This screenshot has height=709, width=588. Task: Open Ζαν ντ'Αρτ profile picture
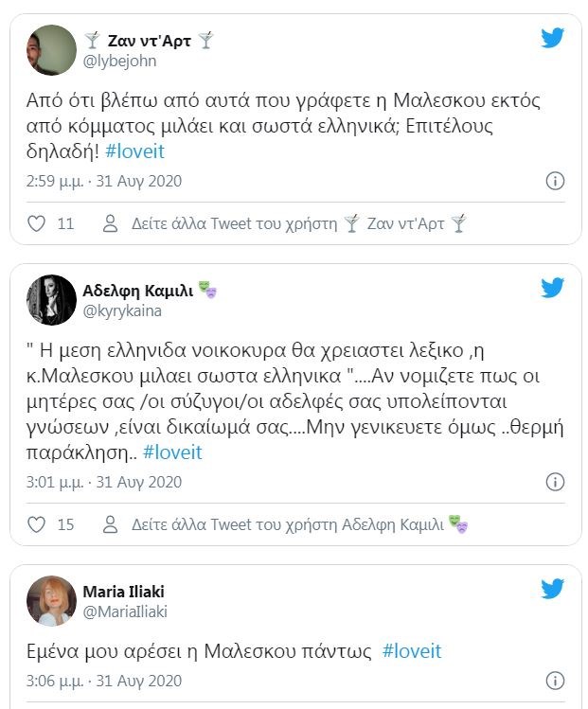pyautogui.click(x=51, y=49)
